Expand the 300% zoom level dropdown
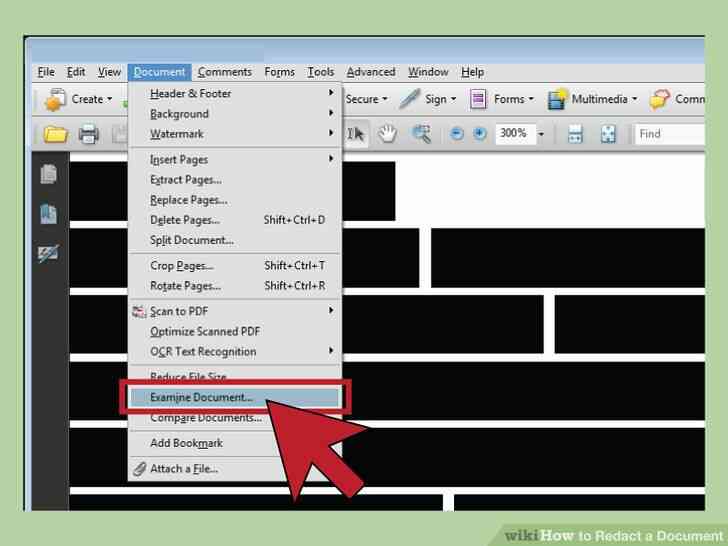Image resolution: width=728 pixels, height=546 pixels. (x=542, y=134)
